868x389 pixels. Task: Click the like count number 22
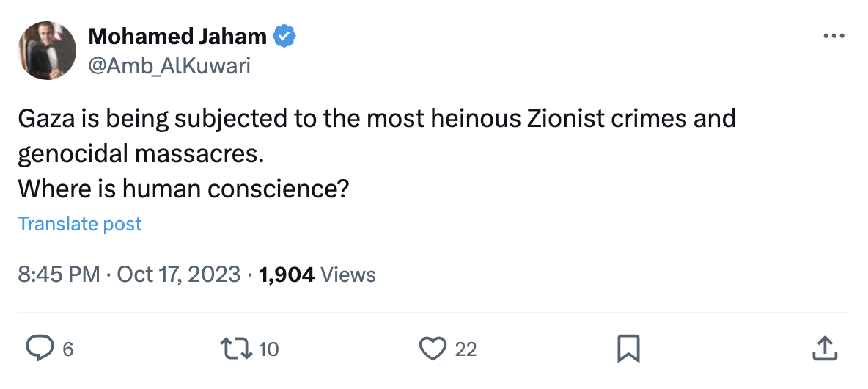(x=466, y=349)
